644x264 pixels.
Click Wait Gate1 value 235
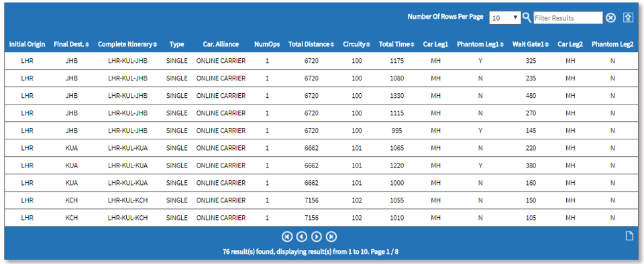coord(531,78)
